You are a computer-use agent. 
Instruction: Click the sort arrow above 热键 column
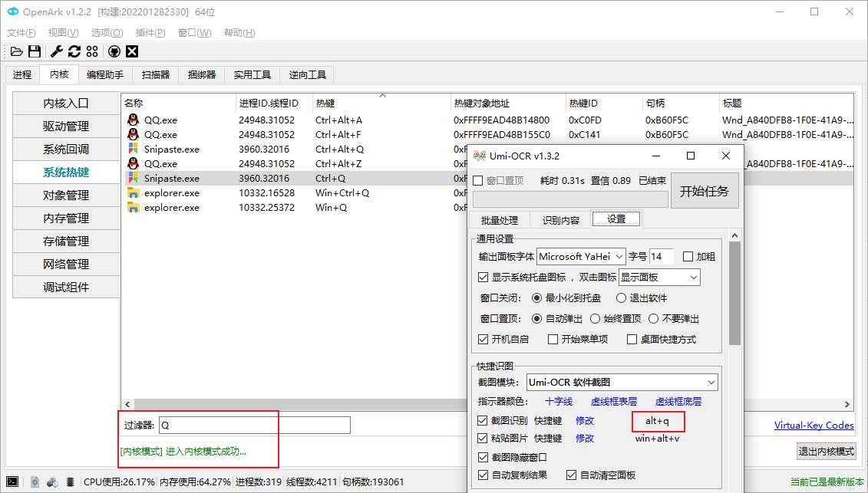[x=382, y=96]
